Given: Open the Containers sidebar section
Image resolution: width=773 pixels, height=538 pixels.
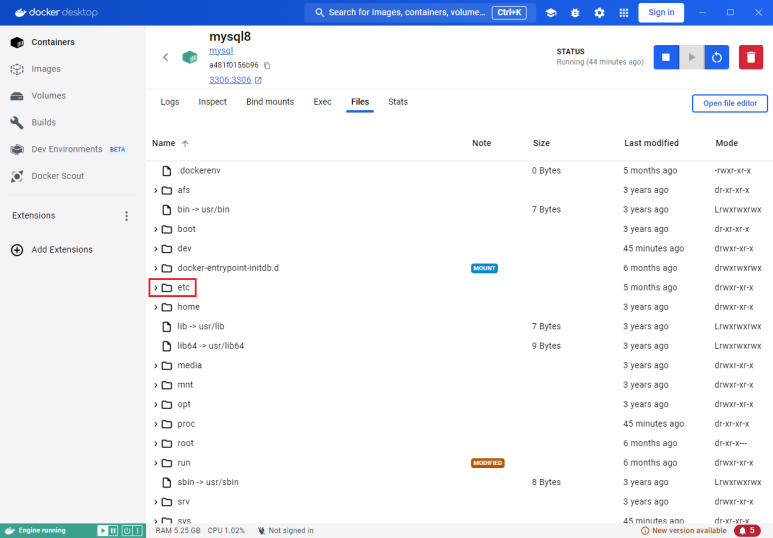Looking at the screenshot, I should (53, 42).
